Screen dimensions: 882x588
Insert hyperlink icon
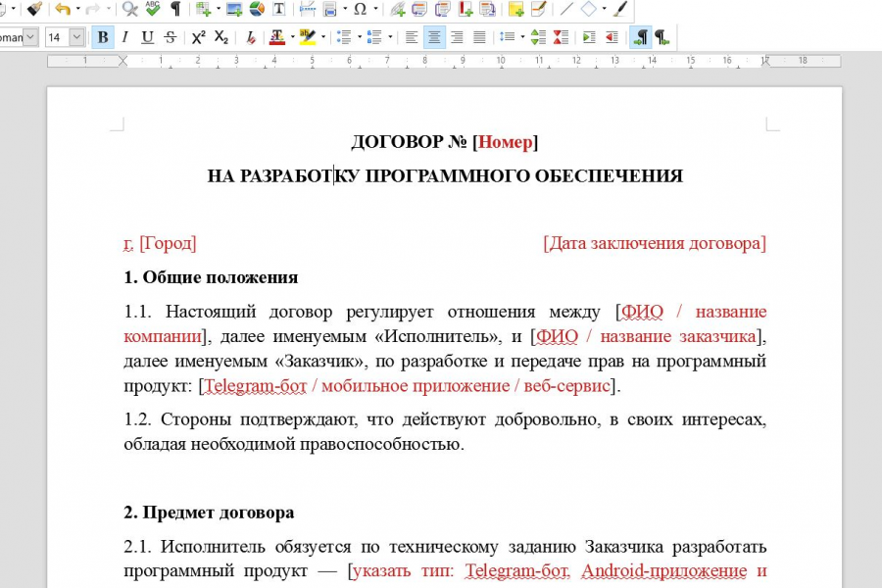(398, 9)
